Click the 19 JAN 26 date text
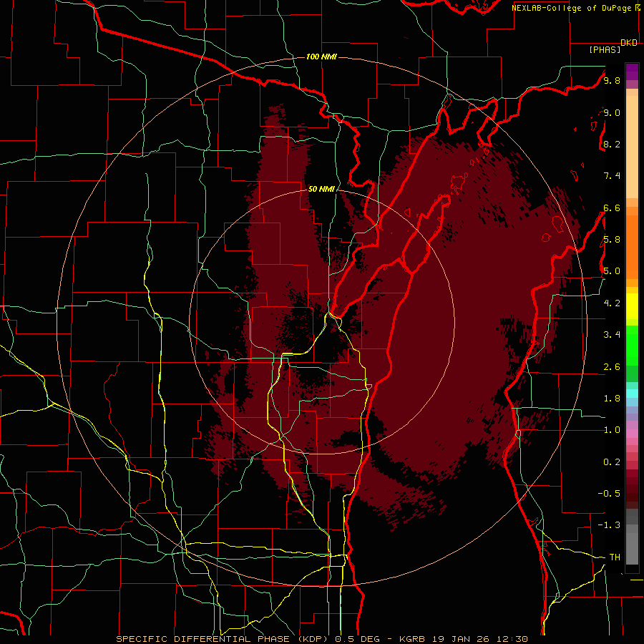The height and width of the screenshot is (644, 644). pos(462,639)
